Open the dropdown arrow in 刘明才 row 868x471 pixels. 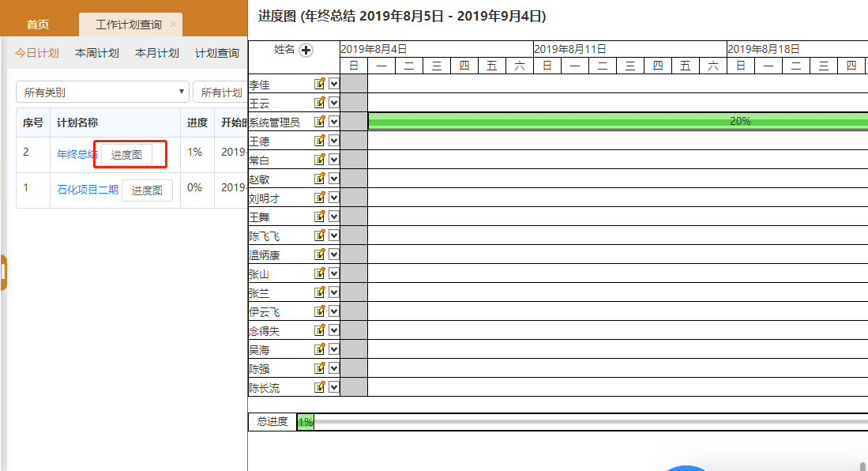click(x=333, y=198)
